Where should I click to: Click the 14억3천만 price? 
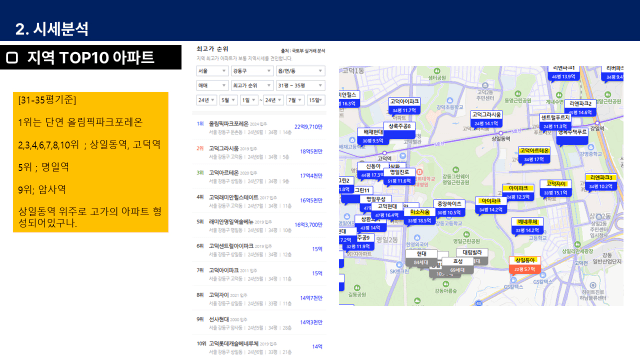[311, 322]
